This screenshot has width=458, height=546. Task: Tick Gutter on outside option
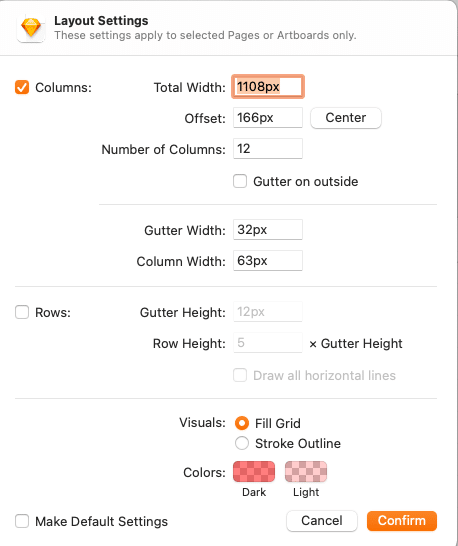tap(240, 181)
